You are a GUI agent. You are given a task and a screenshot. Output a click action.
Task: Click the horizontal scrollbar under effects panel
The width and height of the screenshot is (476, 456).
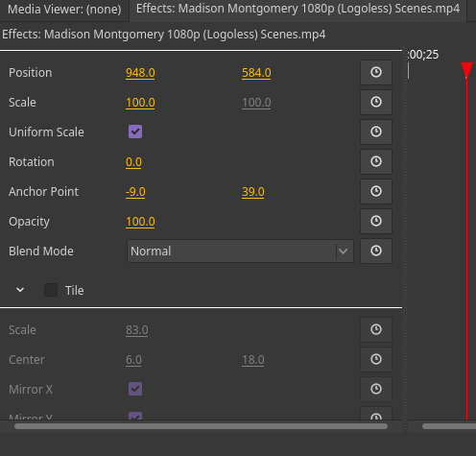click(201, 426)
